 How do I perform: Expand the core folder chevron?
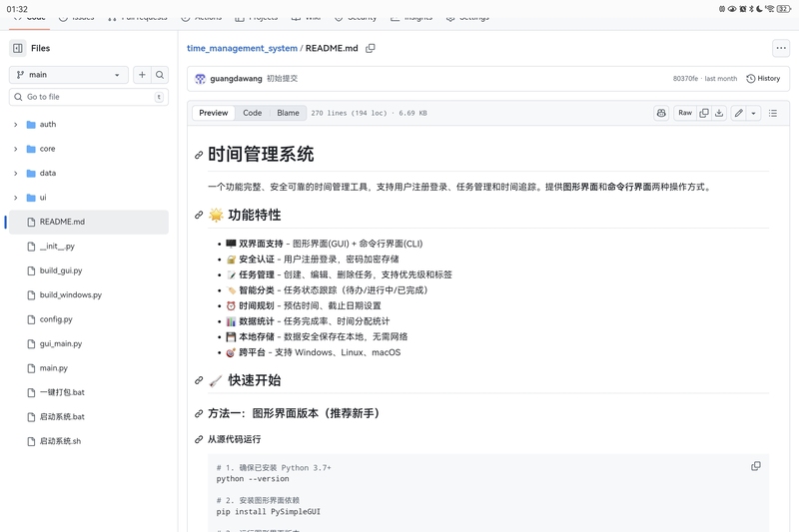click(x=16, y=149)
